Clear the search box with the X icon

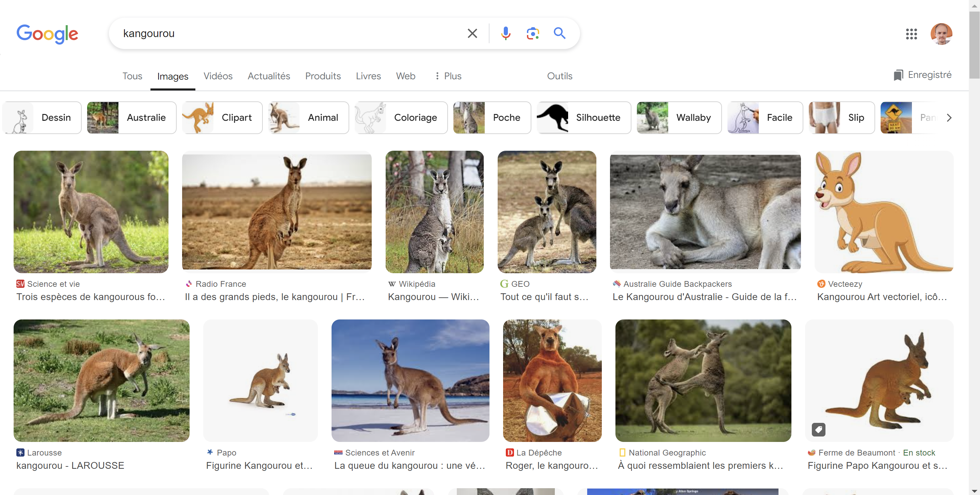point(472,33)
